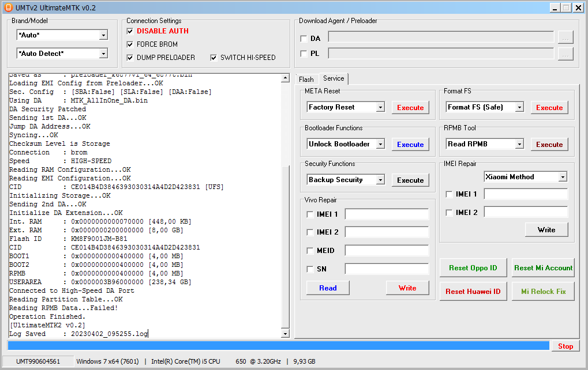Click 'DA Security Patched' log line
Screen dimensions: 588x370
click(48, 110)
